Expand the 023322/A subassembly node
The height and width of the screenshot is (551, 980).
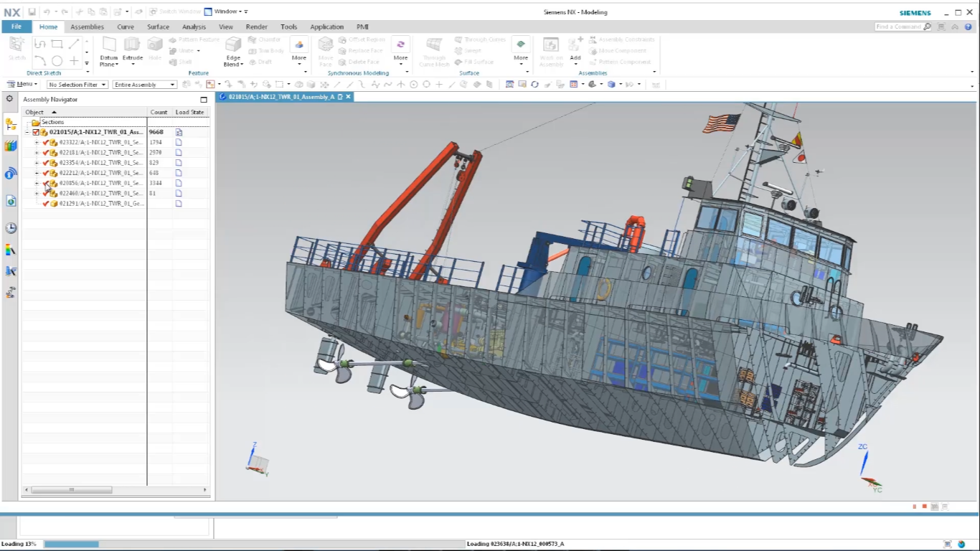[37, 143]
